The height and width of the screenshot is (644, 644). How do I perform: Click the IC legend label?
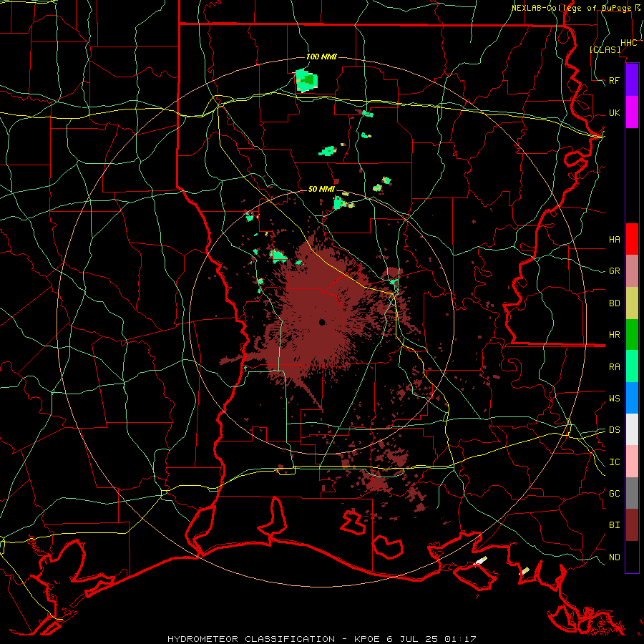[x=614, y=462]
